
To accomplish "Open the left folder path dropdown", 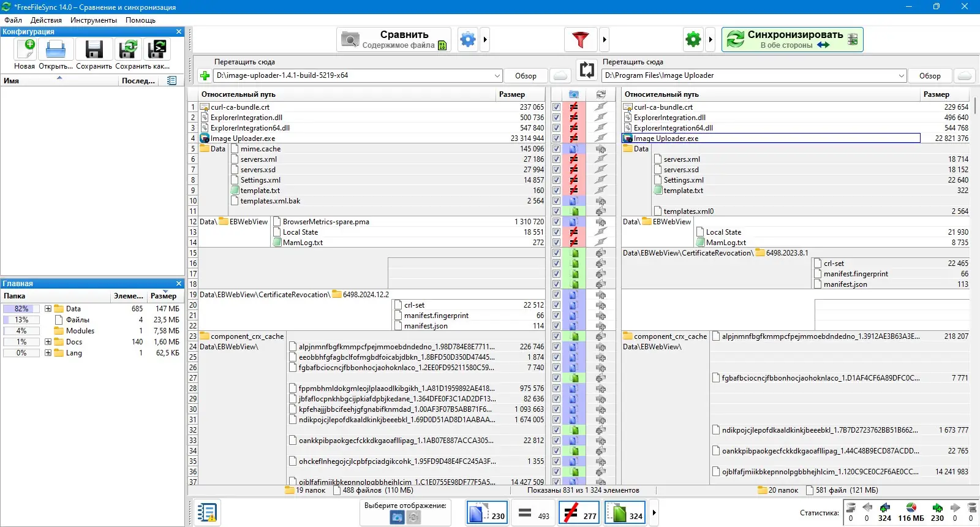I will [497, 75].
